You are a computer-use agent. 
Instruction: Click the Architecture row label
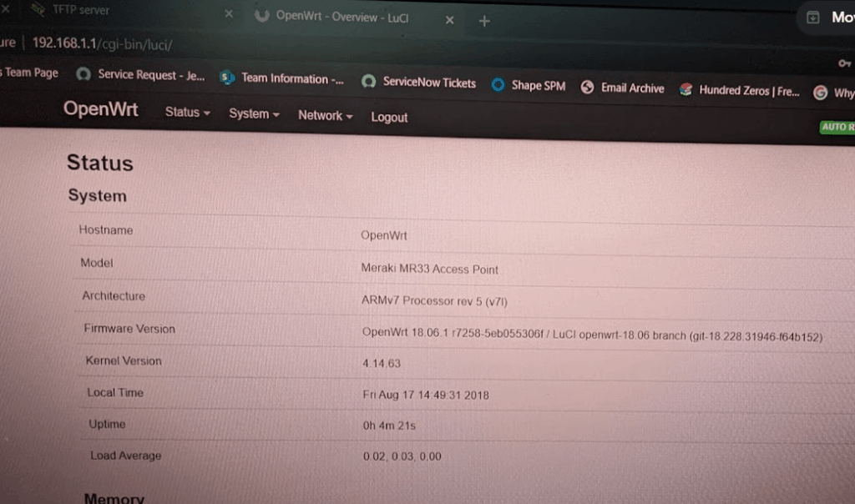pos(114,296)
